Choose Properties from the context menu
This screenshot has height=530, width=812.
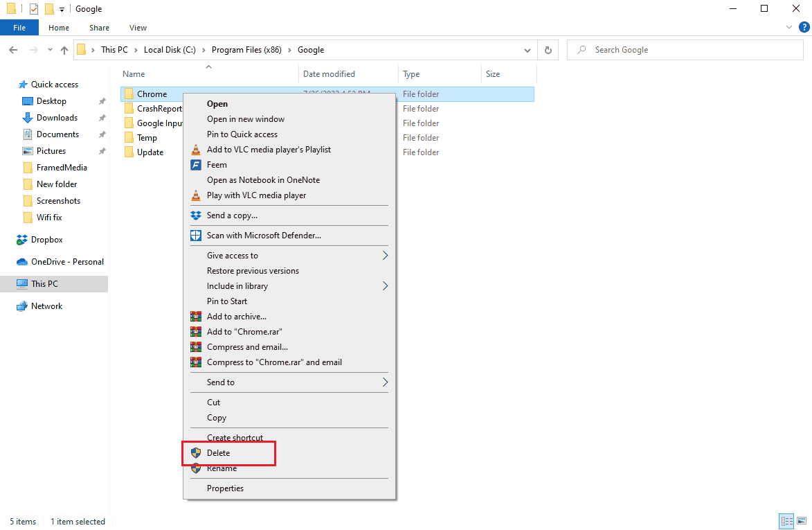pyautogui.click(x=225, y=488)
